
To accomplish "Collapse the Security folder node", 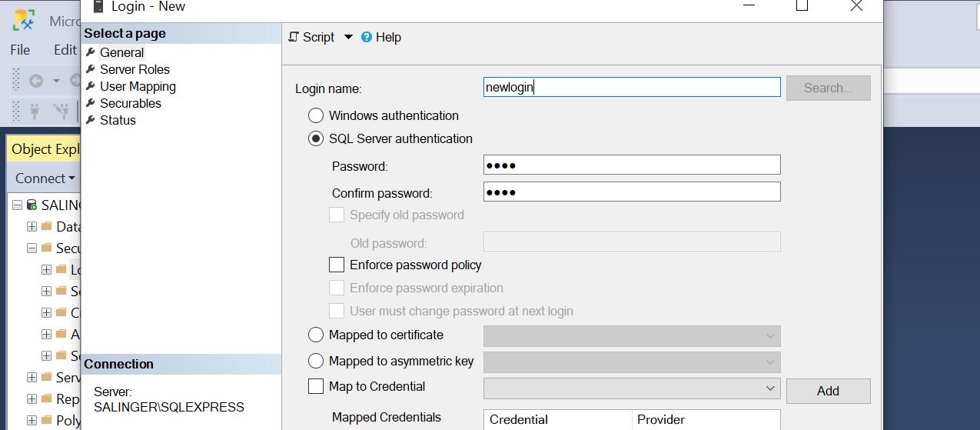I will pos(32,248).
